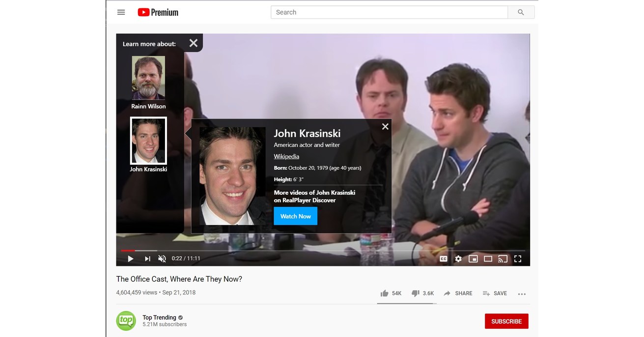Unmute the video sound
The width and height of the screenshot is (644, 337).
162,259
